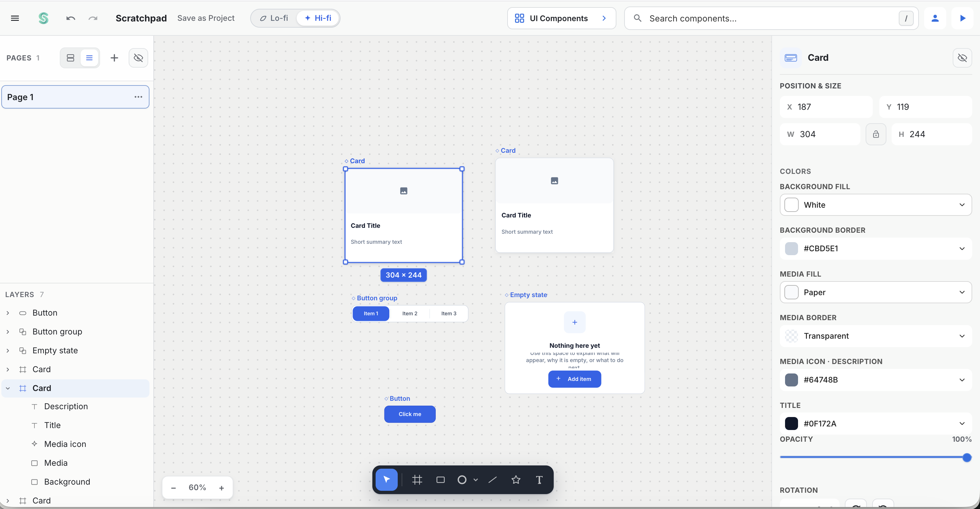Add a new page with plus icon
This screenshot has height=509, width=980.
click(114, 58)
